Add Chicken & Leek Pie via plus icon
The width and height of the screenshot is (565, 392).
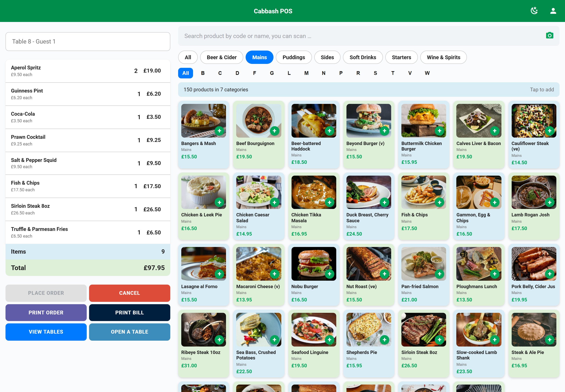pyautogui.click(x=219, y=202)
